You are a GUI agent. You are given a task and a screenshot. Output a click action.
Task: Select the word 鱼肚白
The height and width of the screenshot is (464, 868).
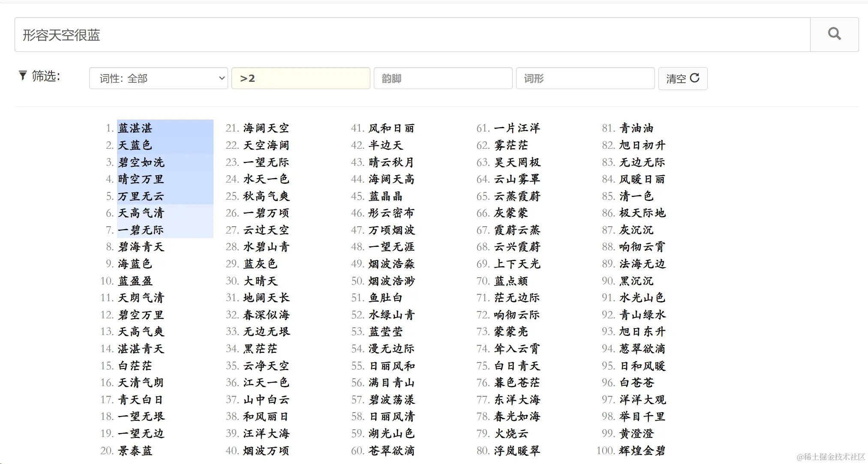click(x=386, y=298)
